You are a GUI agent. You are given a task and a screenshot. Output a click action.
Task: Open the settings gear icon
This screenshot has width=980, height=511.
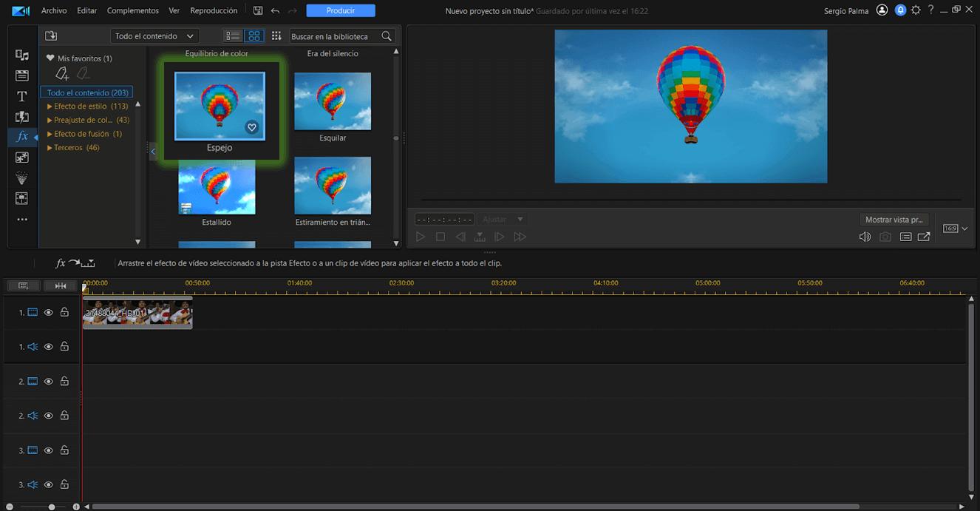click(x=916, y=10)
